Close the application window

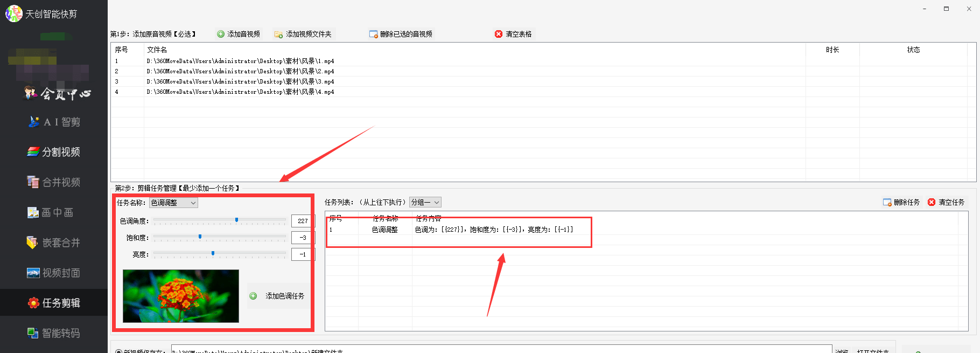[x=969, y=9]
